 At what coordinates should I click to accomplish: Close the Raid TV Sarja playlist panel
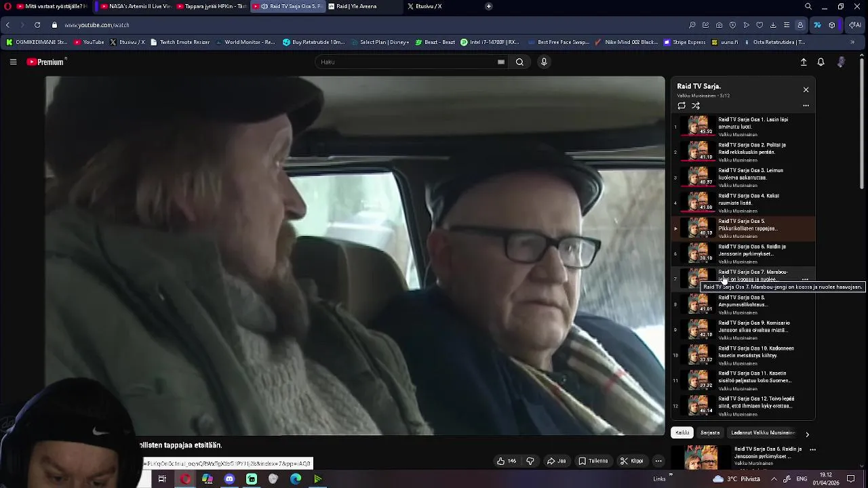point(806,89)
